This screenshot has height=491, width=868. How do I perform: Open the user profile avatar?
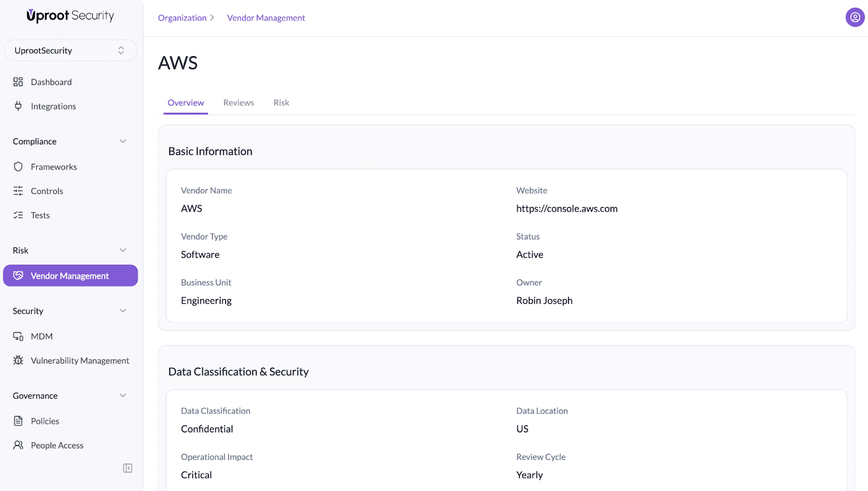(854, 17)
